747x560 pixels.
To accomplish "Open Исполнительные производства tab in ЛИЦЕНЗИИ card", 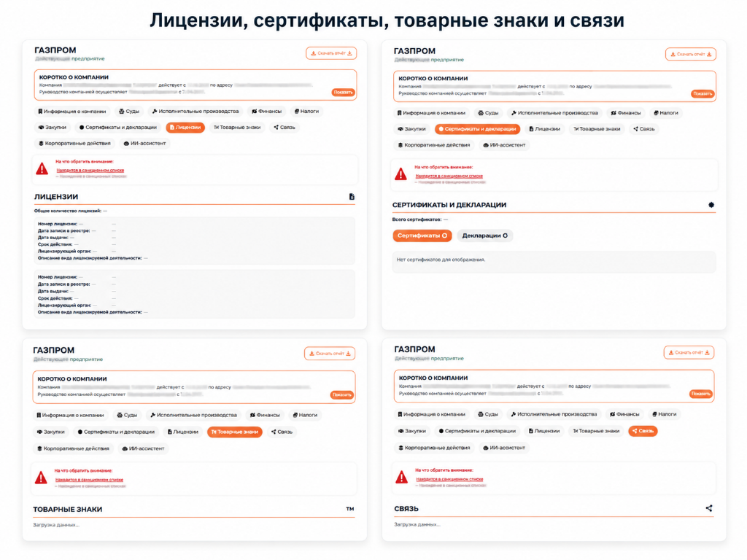I will pyautogui.click(x=196, y=112).
